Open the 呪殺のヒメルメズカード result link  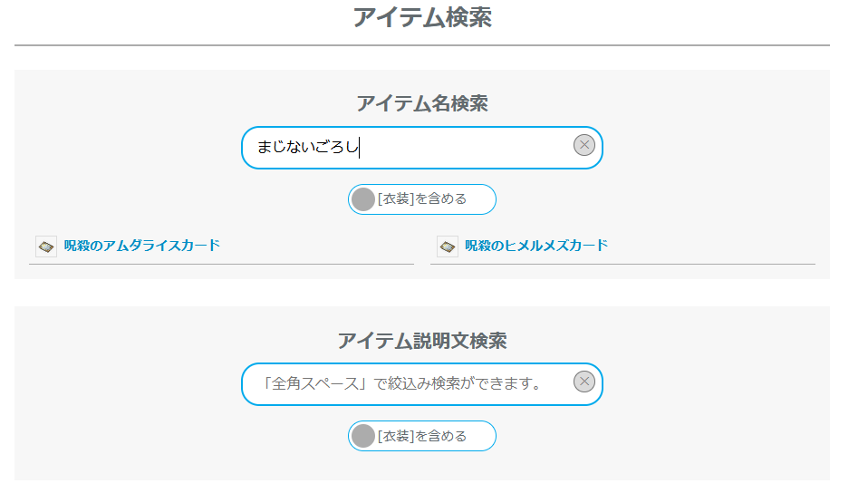tap(536, 246)
